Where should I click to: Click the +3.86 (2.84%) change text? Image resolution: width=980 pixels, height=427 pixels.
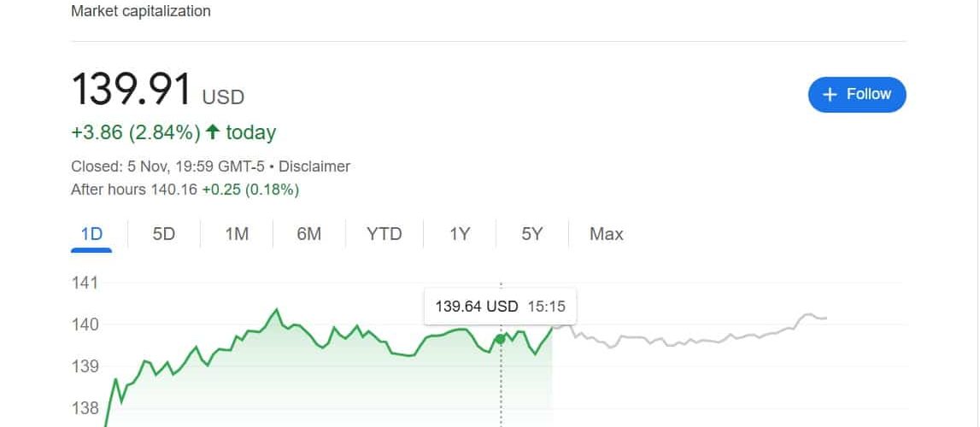point(136,132)
